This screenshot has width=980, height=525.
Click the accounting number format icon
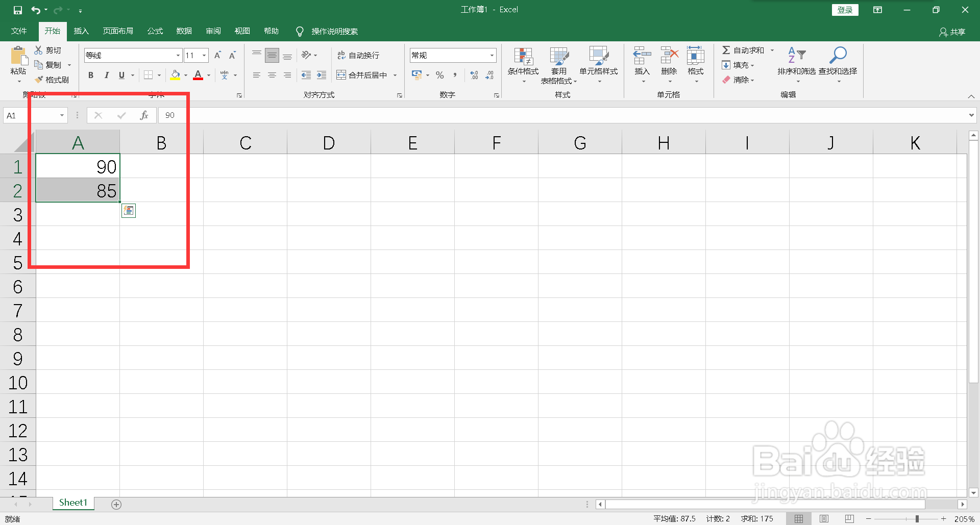click(x=417, y=75)
